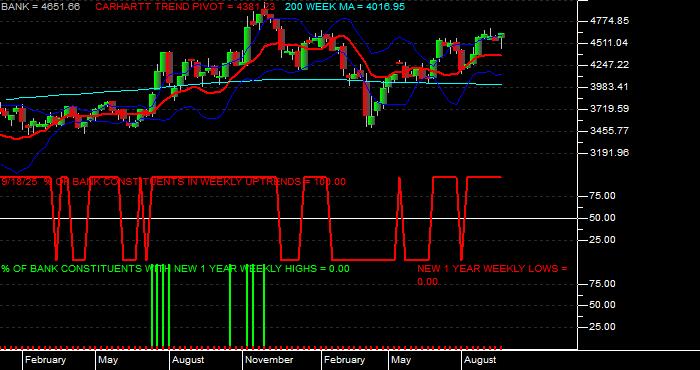Screen dimensions: 700x370
Task: Click the first August date marker
Action: (188, 360)
